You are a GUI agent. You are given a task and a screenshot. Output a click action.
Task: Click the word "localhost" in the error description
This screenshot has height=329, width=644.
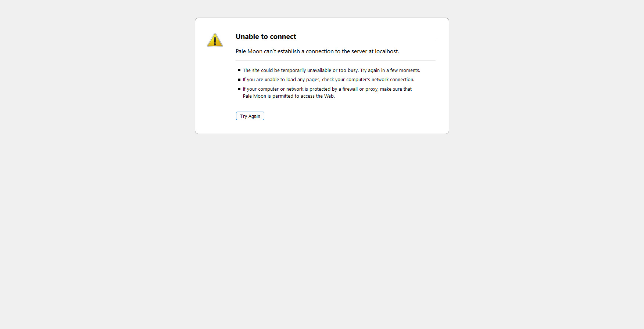click(x=386, y=51)
